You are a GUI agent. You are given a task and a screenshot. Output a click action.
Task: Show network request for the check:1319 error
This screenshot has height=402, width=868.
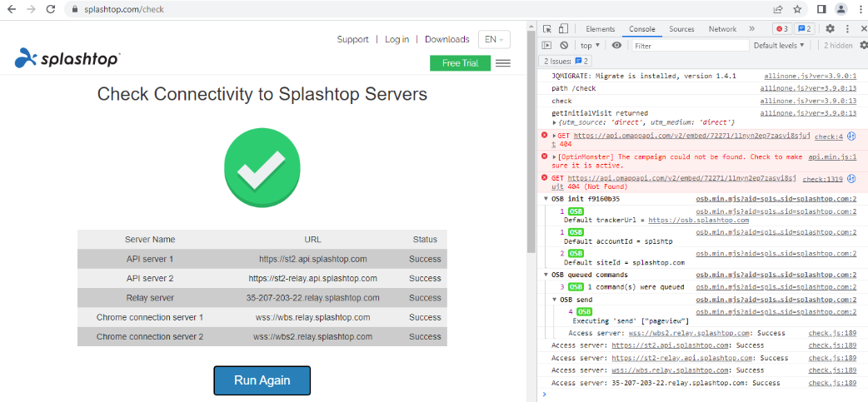click(x=851, y=178)
